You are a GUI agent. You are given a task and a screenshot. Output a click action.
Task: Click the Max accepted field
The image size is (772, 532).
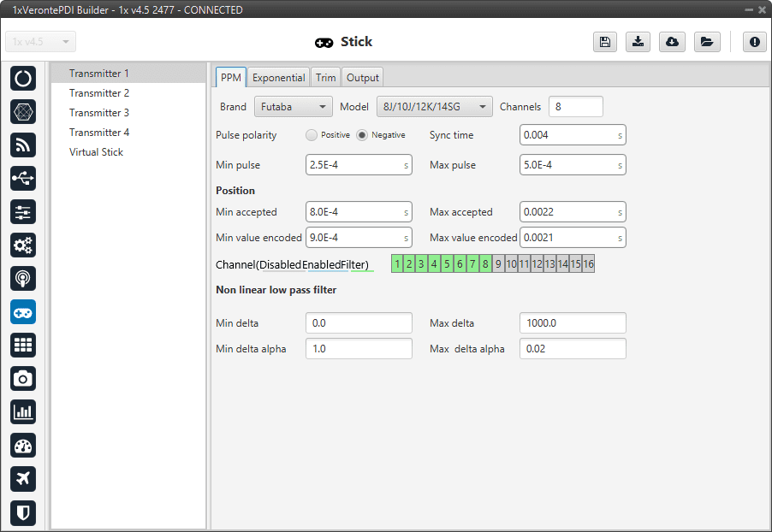coord(573,212)
